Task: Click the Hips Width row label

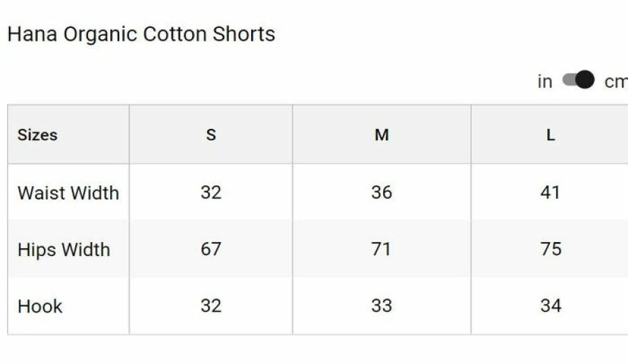Action: click(64, 250)
